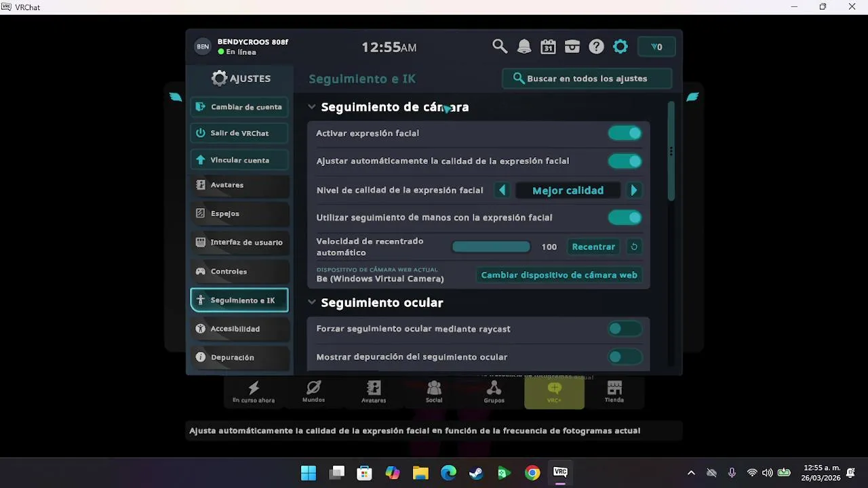Click the BEN user avatar circle
Screen dimensions: 868x488
click(x=202, y=47)
